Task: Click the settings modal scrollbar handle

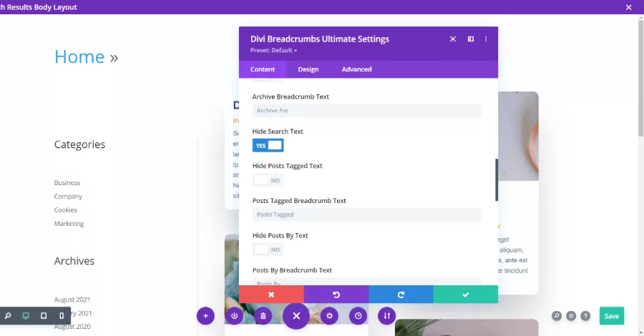Action: 497,179
